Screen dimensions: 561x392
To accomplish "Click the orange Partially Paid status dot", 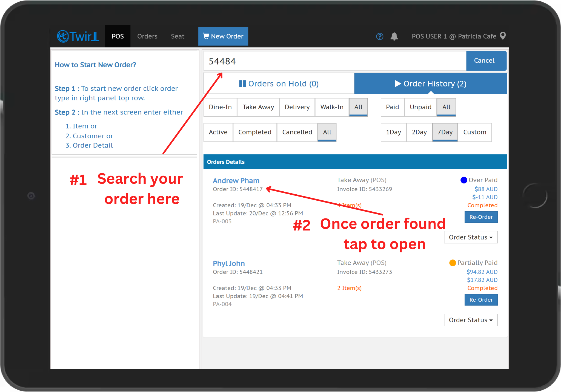I will click(452, 263).
